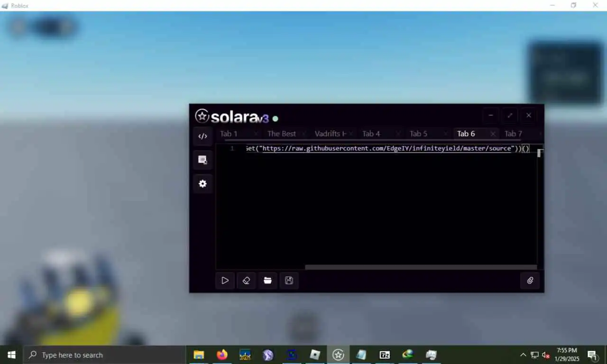607x364 pixels.
Task: Click line number 1 in the editor gutter
Action: (232, 148)
